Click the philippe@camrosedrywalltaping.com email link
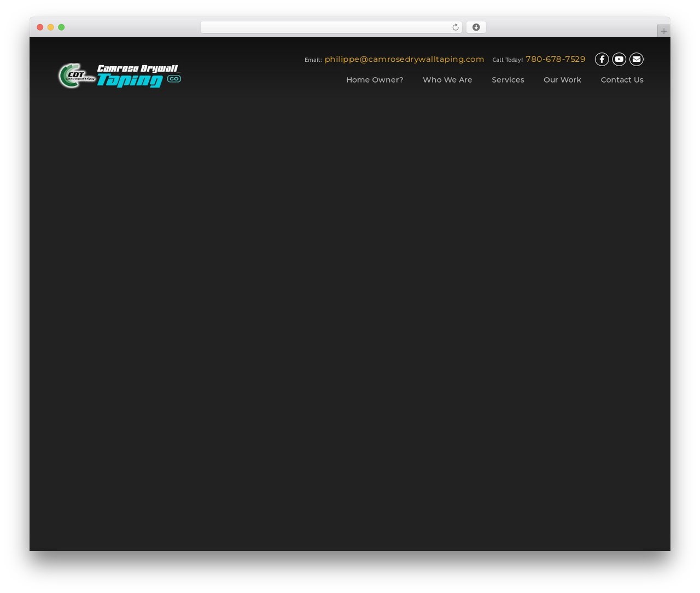Viewport: 700px width, 593px height. [404, 59]
